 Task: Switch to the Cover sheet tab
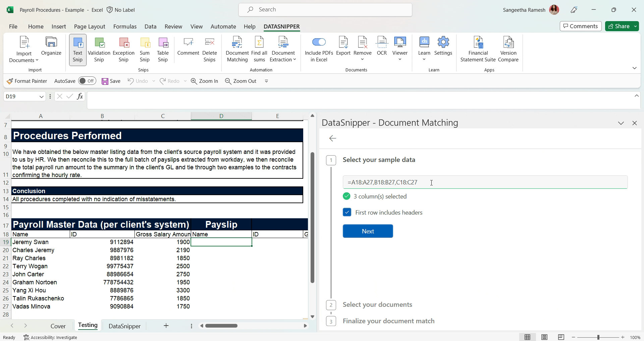coord(58,326)
